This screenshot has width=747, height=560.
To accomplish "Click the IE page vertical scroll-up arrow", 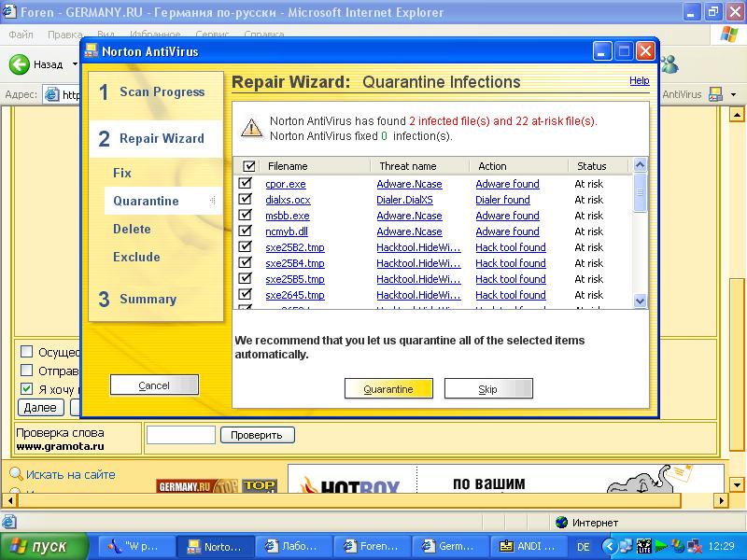I will pyautogui.click(x=737, y=114).
